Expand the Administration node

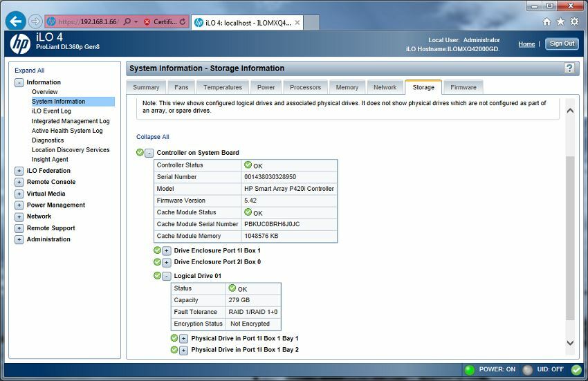(19, 240)
